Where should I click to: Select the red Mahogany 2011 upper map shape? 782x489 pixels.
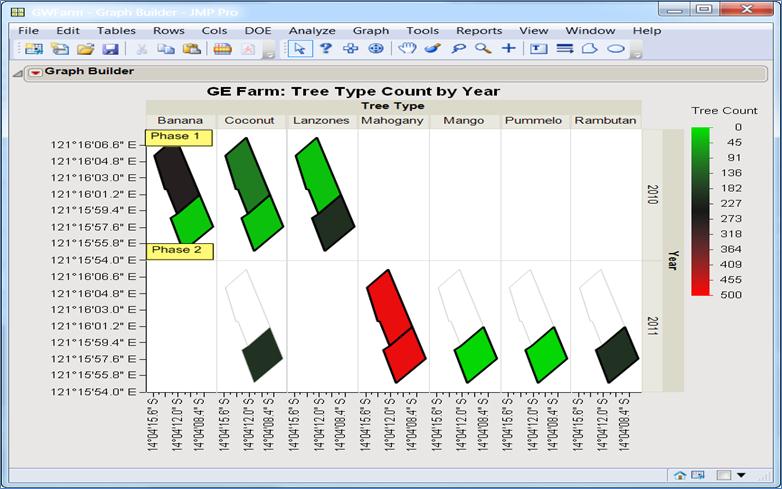click(389, 307)
